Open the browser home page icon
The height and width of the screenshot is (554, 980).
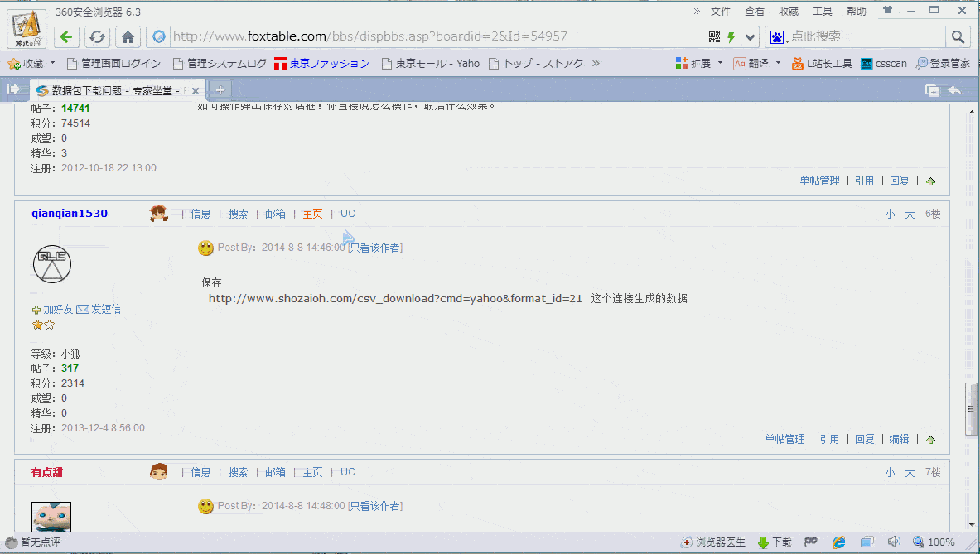point(128,36)
